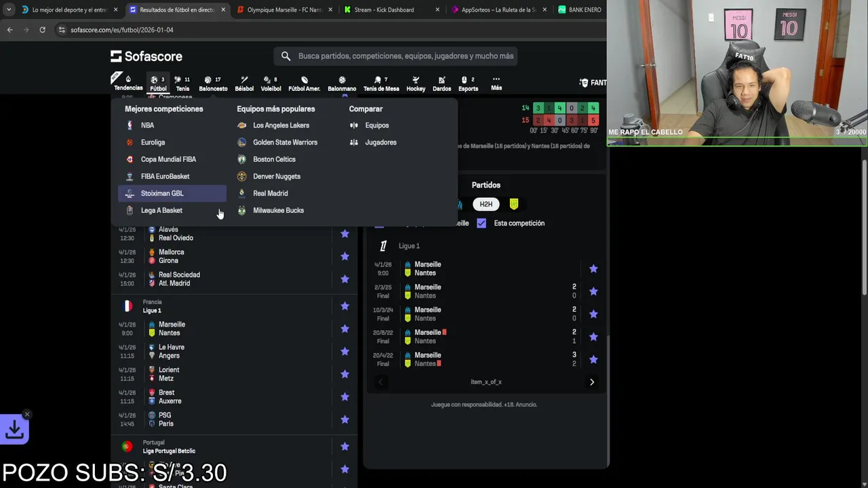
Task: Switch to Olympique Marseille browser tab
Action: click(x=284, y=9)
